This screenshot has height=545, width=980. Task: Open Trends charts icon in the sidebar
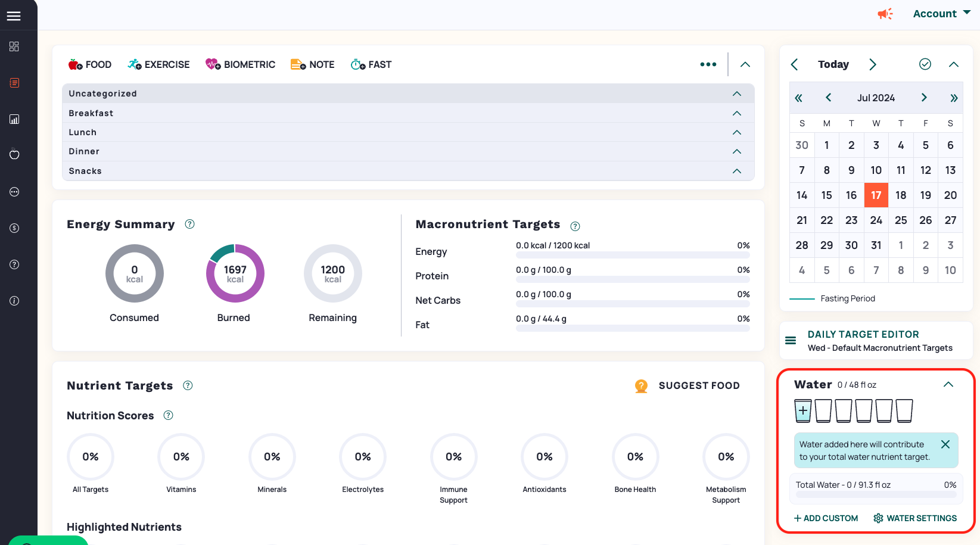14,119
